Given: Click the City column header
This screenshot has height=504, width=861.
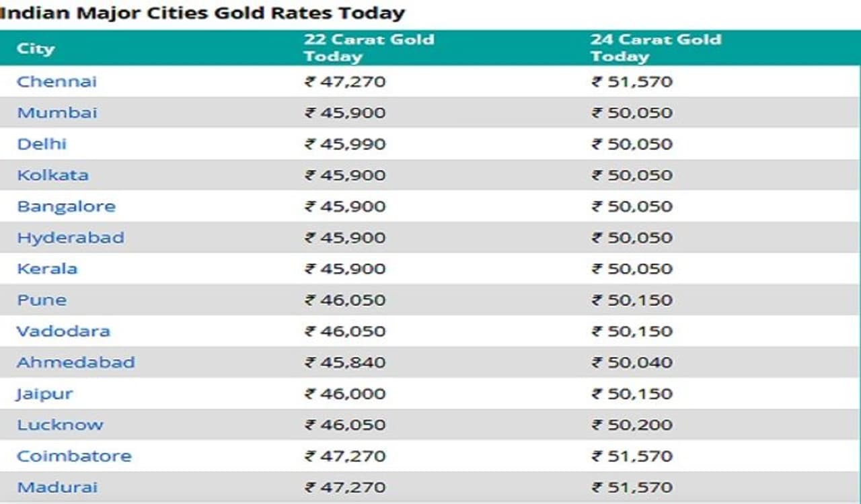Looking at the screenshot, I should [36, 48].
